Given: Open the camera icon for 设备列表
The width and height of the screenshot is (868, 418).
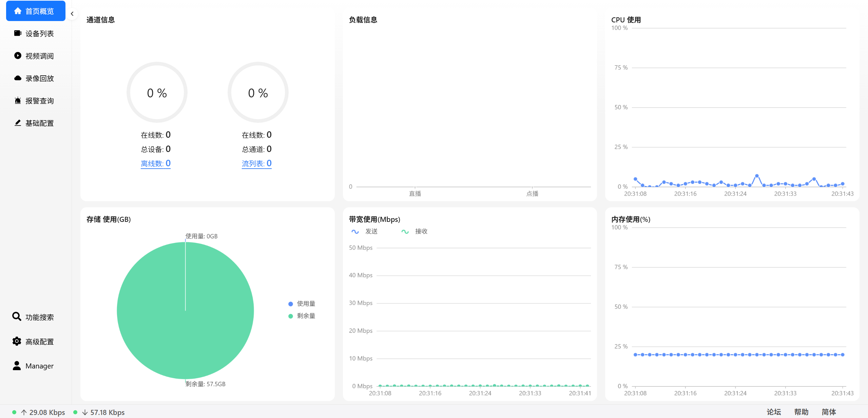Looking at the screenshot, I should (x=18, y=33).
